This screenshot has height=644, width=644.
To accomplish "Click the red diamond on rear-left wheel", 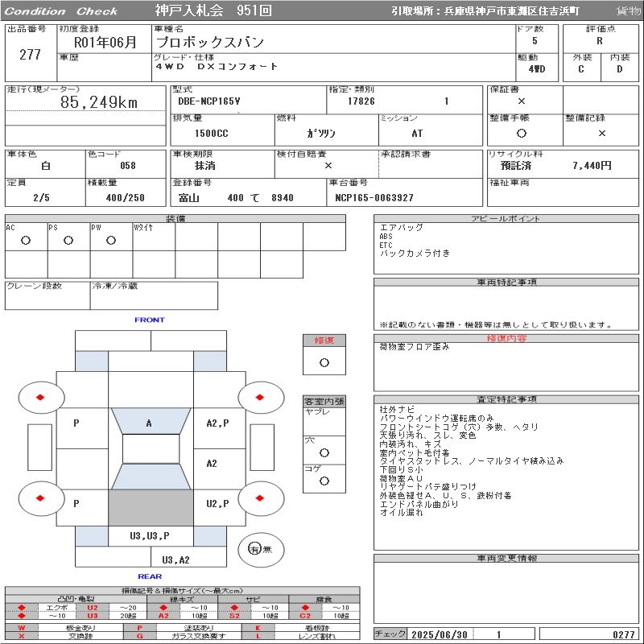I will pyautogui.click(x=39, y=498).
